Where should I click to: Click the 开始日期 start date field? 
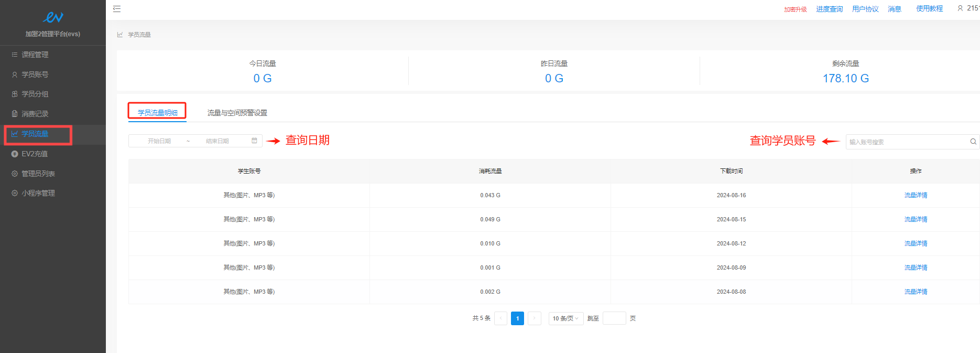coord(159,141)
